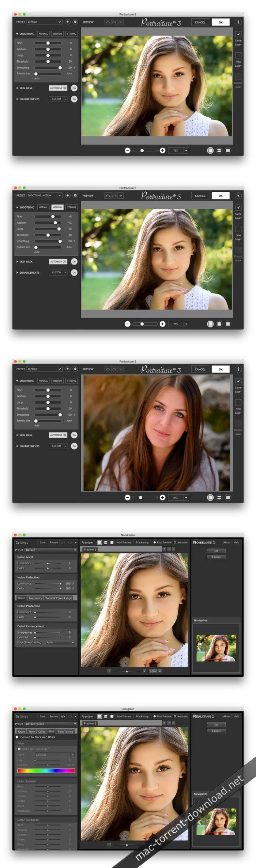The image size is (256, 868).
Task: Select vertical split preview icon in Realgrain
Action: pos(112,716)
